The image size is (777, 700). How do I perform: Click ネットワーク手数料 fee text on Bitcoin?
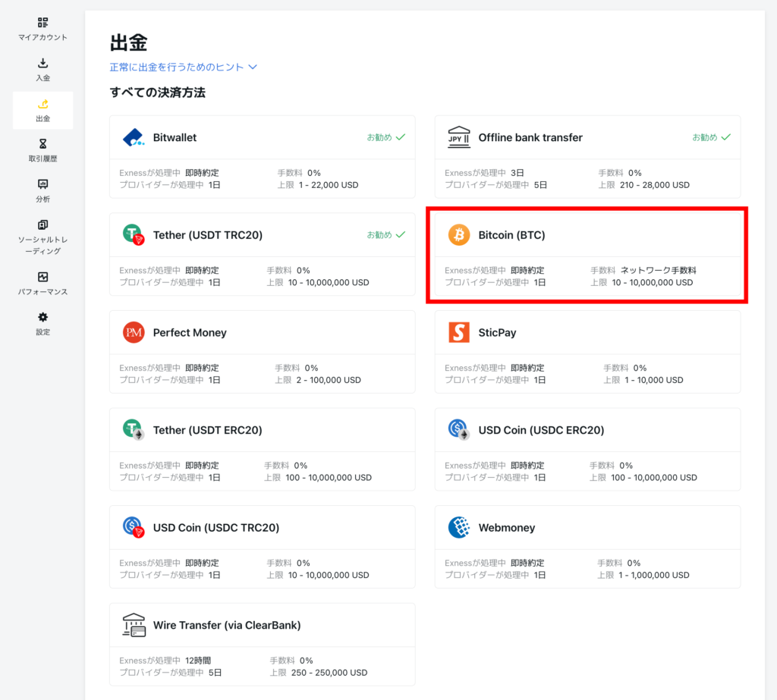(x=658, y=270)
